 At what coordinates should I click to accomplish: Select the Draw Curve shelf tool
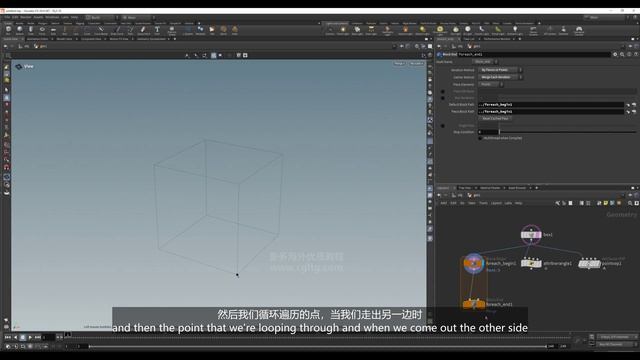pyautogui.click(x=117, y=30)
